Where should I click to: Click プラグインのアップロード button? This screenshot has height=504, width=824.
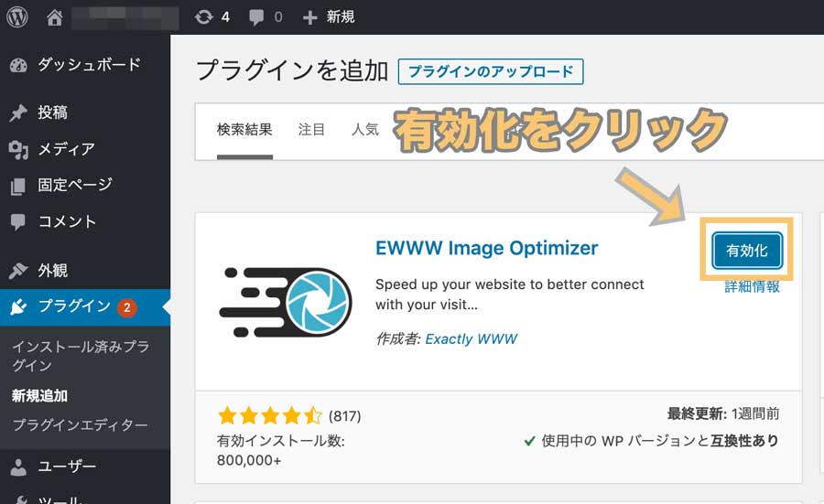[491, 71]
